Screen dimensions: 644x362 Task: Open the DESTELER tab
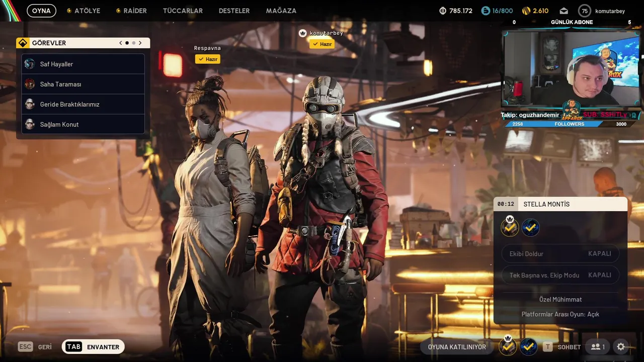tap(234, 11)
